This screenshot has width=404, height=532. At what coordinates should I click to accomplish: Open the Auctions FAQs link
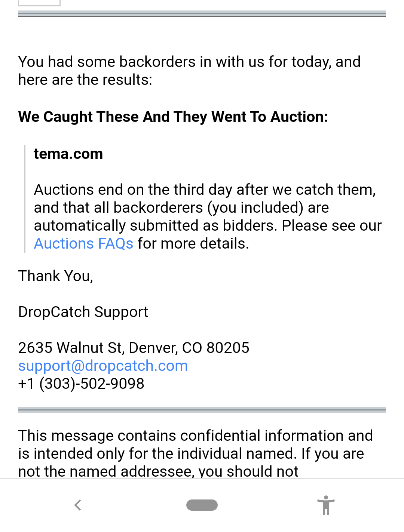[x=83, y=244]
